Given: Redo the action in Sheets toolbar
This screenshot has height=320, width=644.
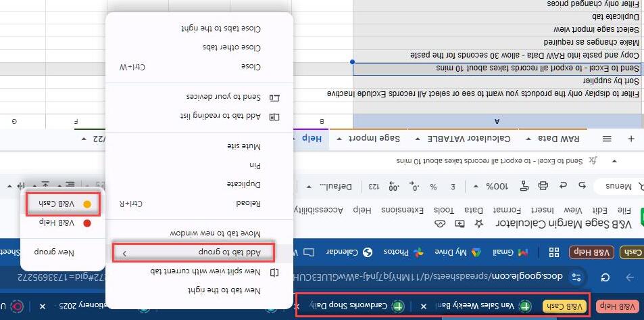Looking at the screenshot, I should point(563,186).
